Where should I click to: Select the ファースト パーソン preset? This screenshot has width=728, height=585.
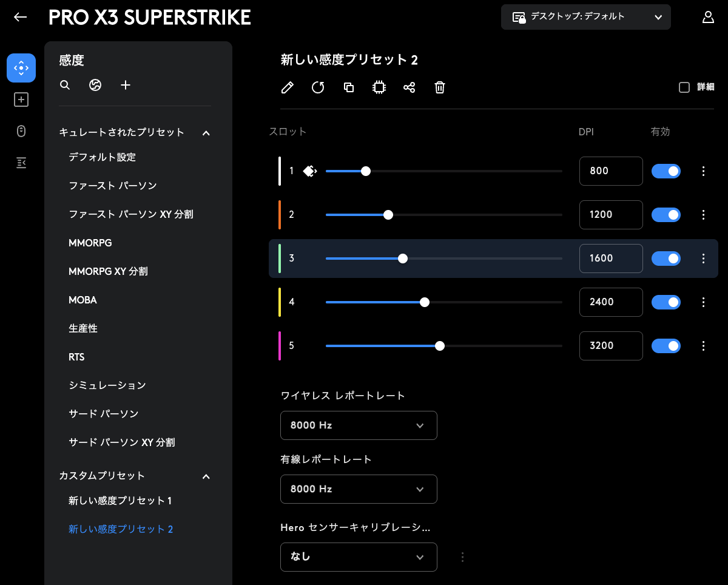(x=113, y=186)
